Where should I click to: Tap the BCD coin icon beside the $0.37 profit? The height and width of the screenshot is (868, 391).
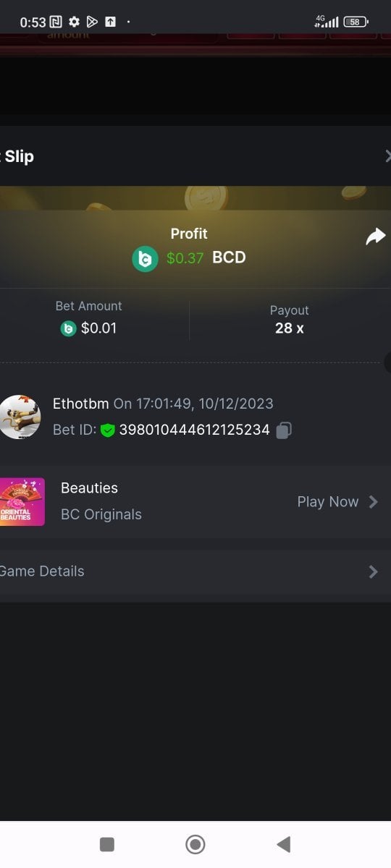tap(145, 258)
